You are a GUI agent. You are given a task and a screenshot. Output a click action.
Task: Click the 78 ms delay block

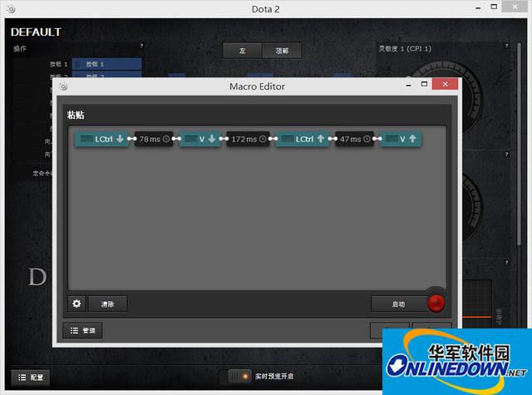154,139
